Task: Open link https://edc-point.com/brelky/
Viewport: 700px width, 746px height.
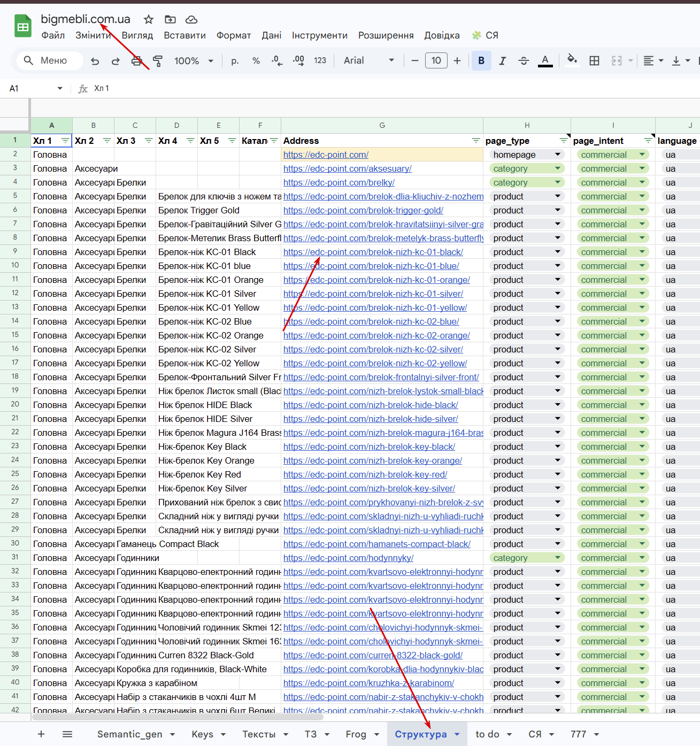Action: click(x=339, y=182)
